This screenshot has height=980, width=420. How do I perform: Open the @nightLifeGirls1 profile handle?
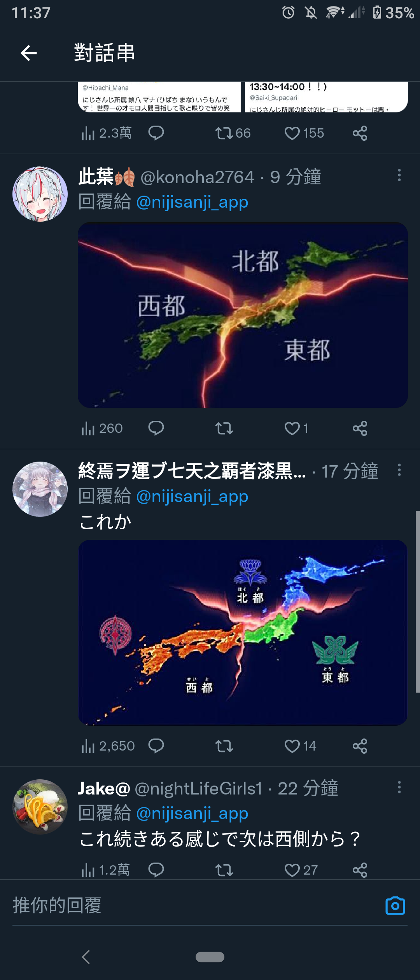[198, 789]
